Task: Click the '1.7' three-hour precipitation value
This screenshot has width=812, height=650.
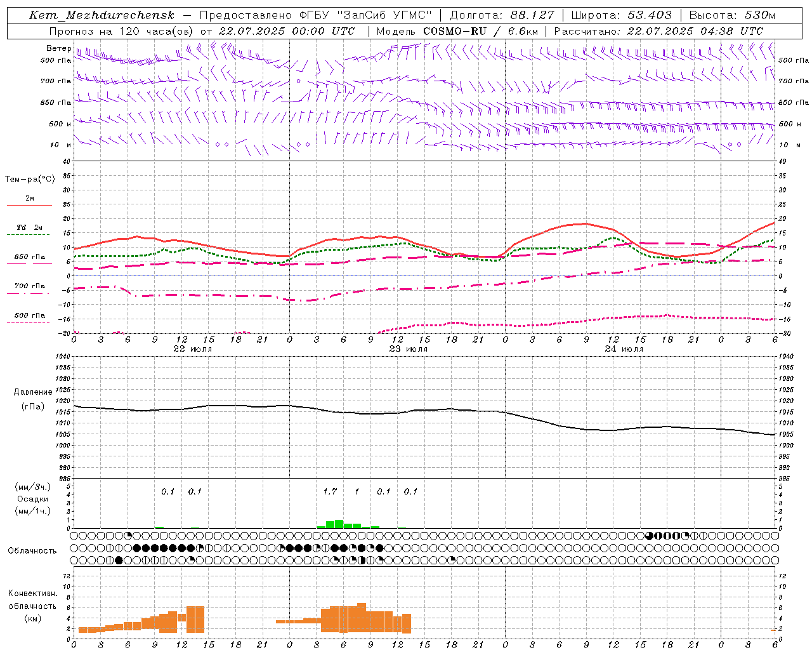Action: [330, 491]
